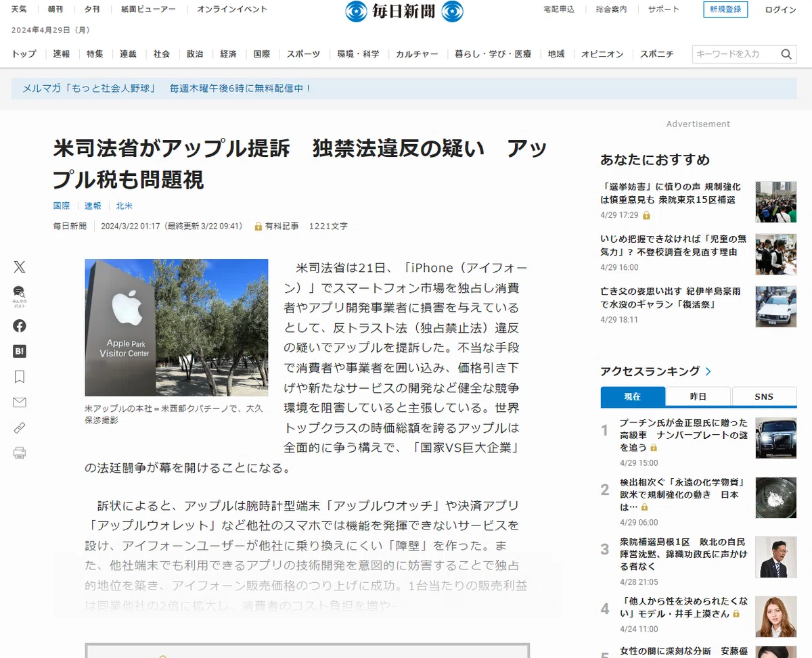Open プーチン氏が金正恩氏に贈った高級車 ranking article
The image size is (812, 658).
683,435
